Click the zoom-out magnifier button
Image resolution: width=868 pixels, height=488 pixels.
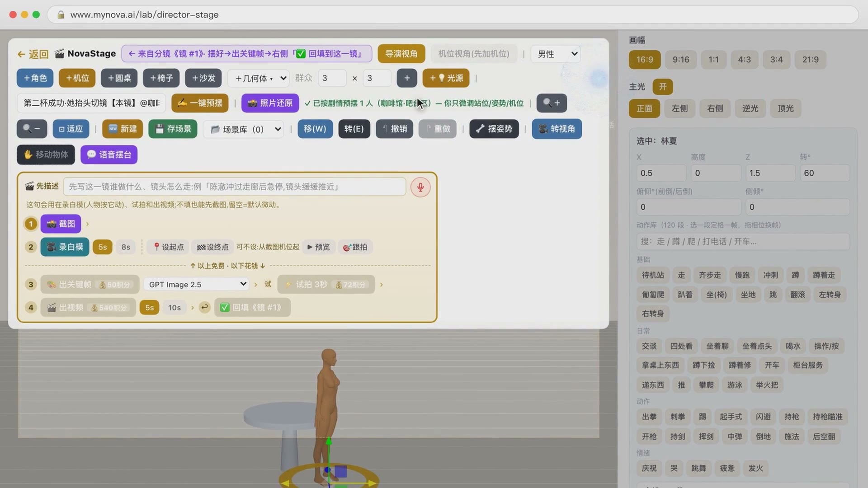[32, 129]
